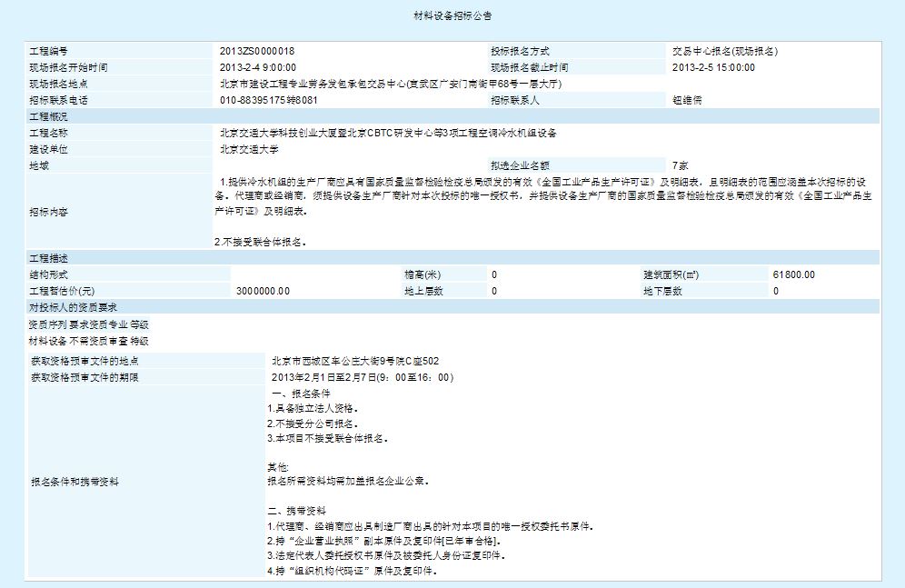Select the registration address 北京市建设工程专业劳务发包承包交易中心

[313, 84]
